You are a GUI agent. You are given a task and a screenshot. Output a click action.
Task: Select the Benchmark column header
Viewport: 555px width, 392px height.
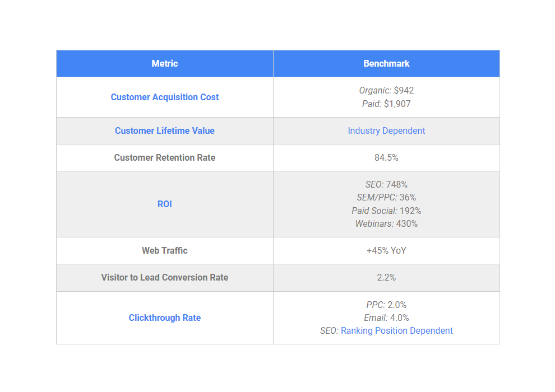pos(386,64)
